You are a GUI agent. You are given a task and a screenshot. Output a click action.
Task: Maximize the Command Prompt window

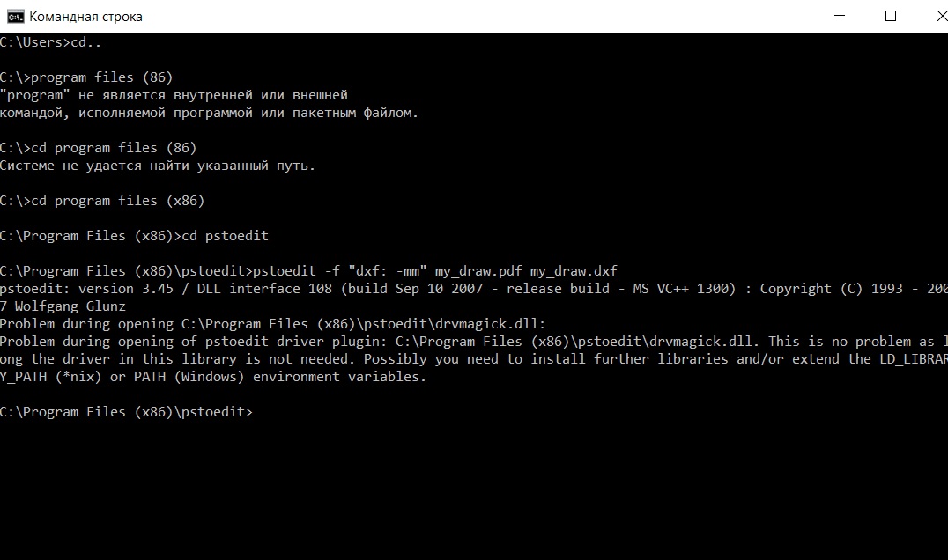891,16
